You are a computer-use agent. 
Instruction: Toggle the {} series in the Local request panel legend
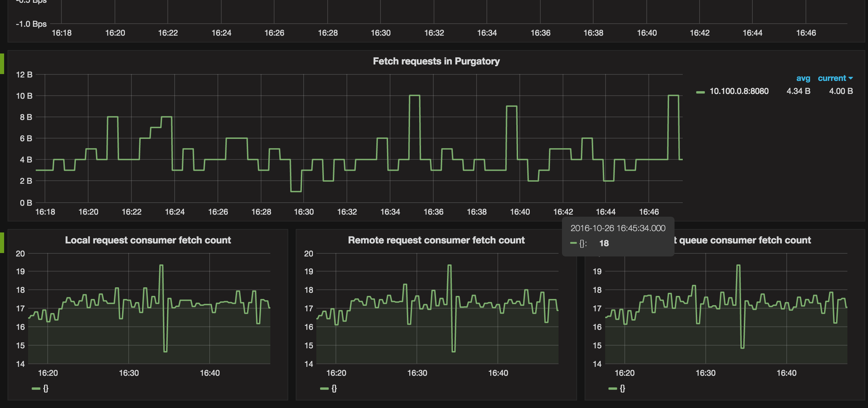[46, 388]
